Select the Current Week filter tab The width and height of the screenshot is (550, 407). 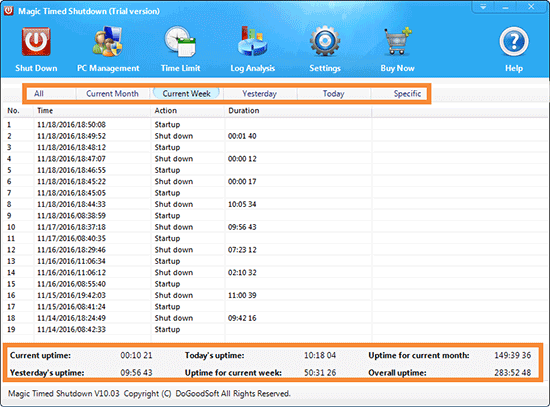pyautogui.click(x=186, y=94)
